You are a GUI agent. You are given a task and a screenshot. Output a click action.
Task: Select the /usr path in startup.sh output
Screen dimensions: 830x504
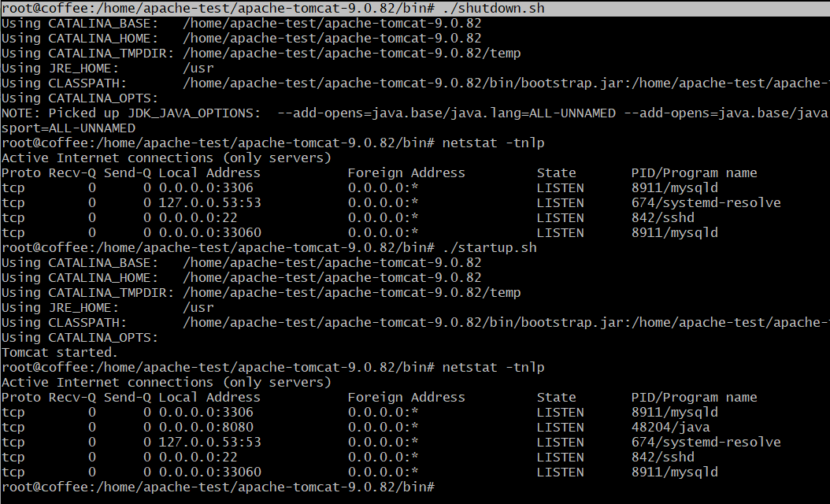pyautogui.click(x=198, y=308)
